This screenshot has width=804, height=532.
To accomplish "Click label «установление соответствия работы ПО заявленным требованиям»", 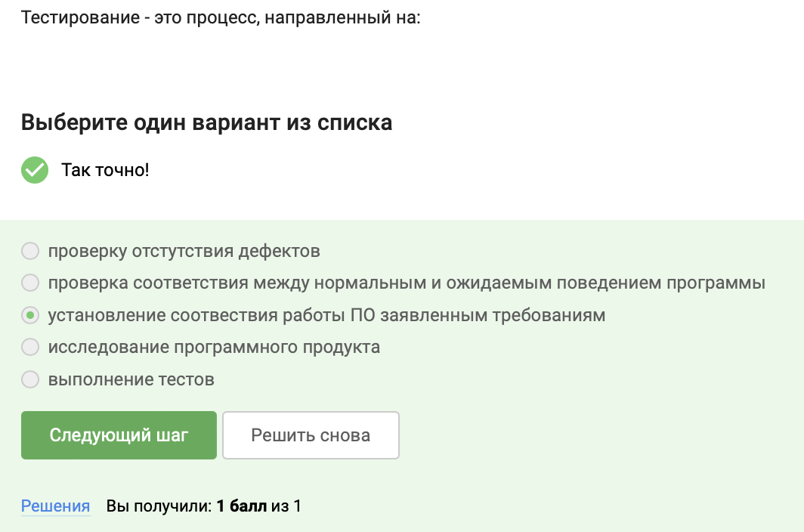I will [x=326, y=315].
